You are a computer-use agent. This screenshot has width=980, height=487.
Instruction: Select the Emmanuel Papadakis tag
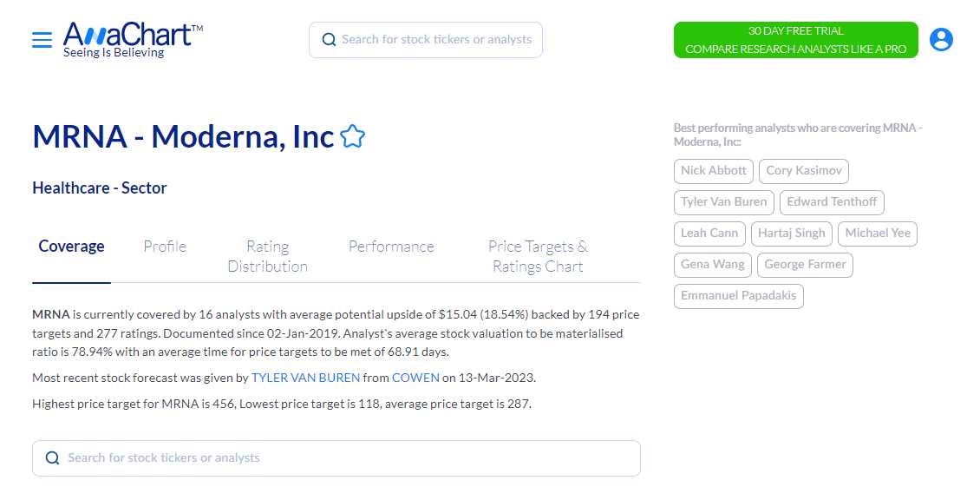pos(739,296)
